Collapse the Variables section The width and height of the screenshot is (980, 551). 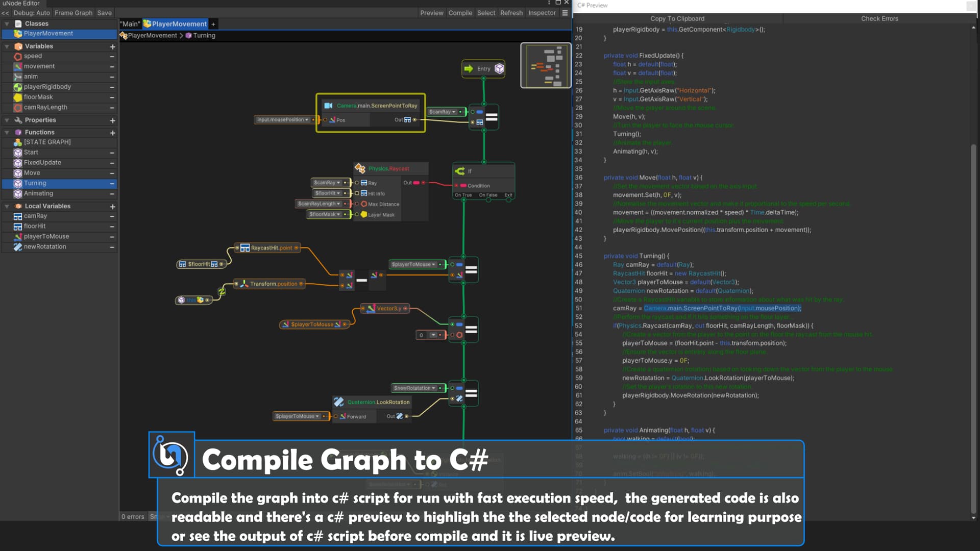point(7,46)
